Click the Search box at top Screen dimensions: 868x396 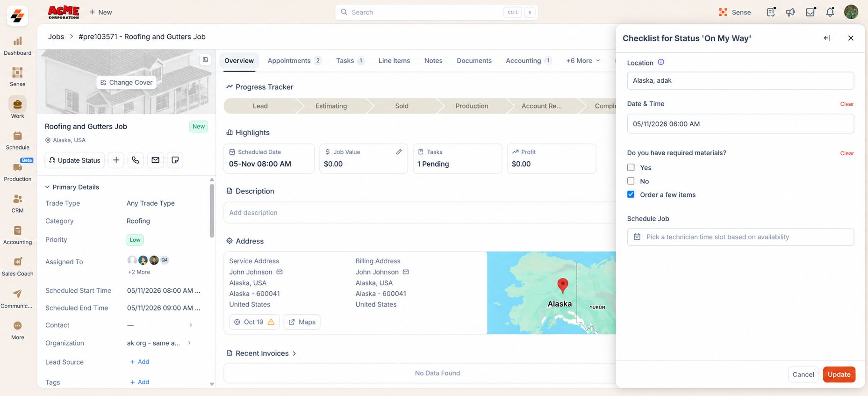437,12
